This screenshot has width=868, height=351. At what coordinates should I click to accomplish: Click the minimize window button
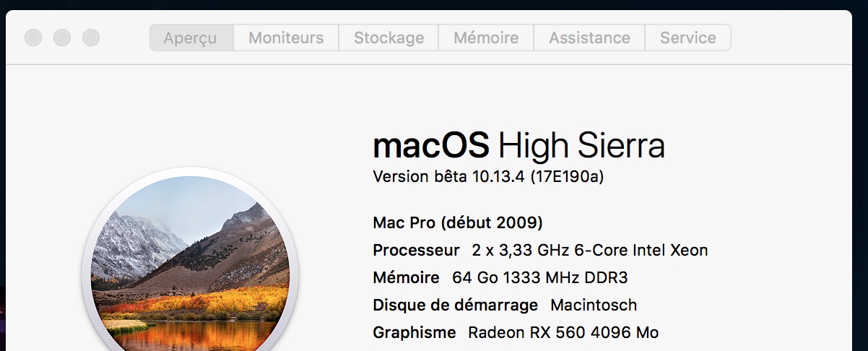click(62, 38)
